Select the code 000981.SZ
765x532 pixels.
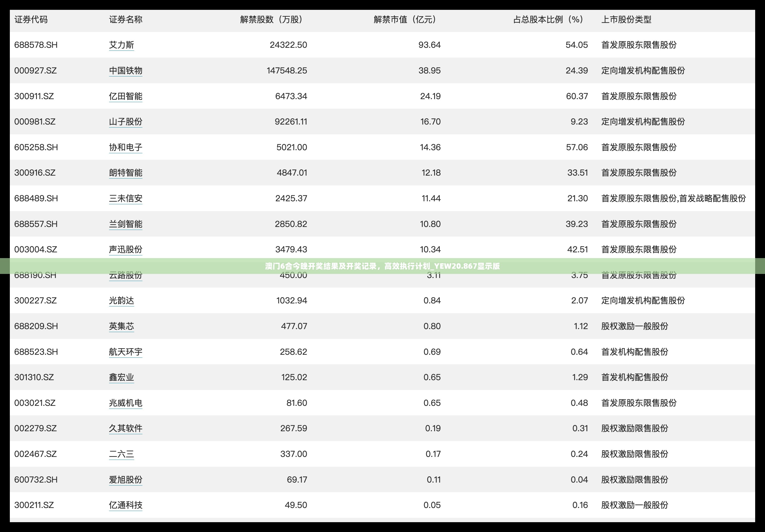click(35, 122)
